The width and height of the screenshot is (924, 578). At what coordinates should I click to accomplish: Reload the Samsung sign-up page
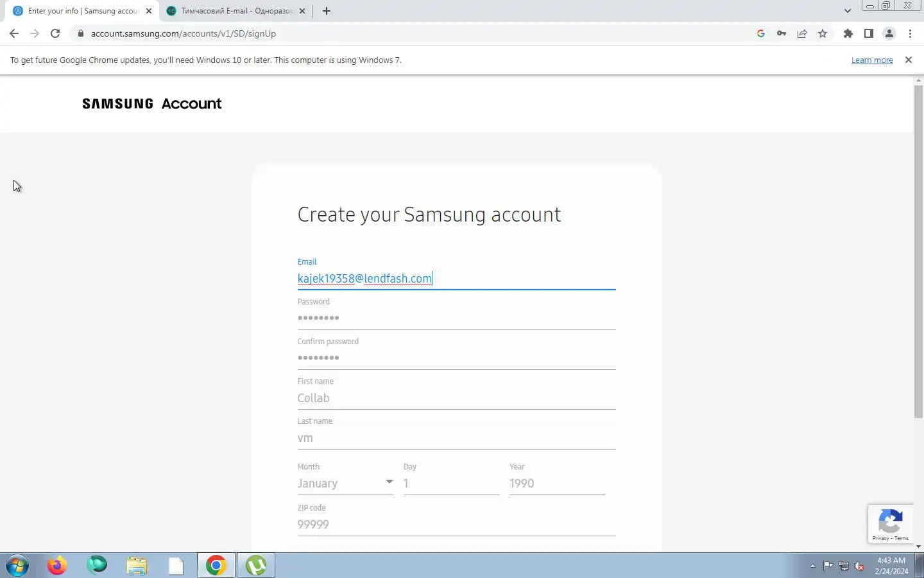point(55,33)
